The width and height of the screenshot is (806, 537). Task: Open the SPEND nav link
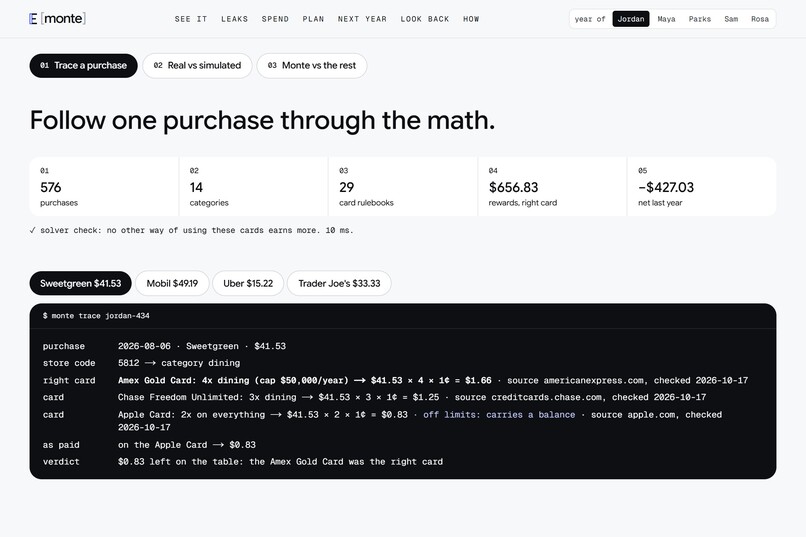pos(275,19)
